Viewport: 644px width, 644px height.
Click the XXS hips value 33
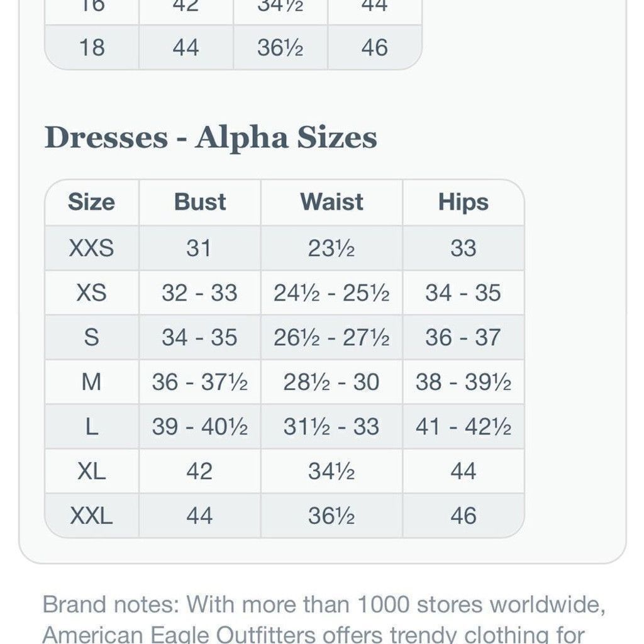[464, 248]
